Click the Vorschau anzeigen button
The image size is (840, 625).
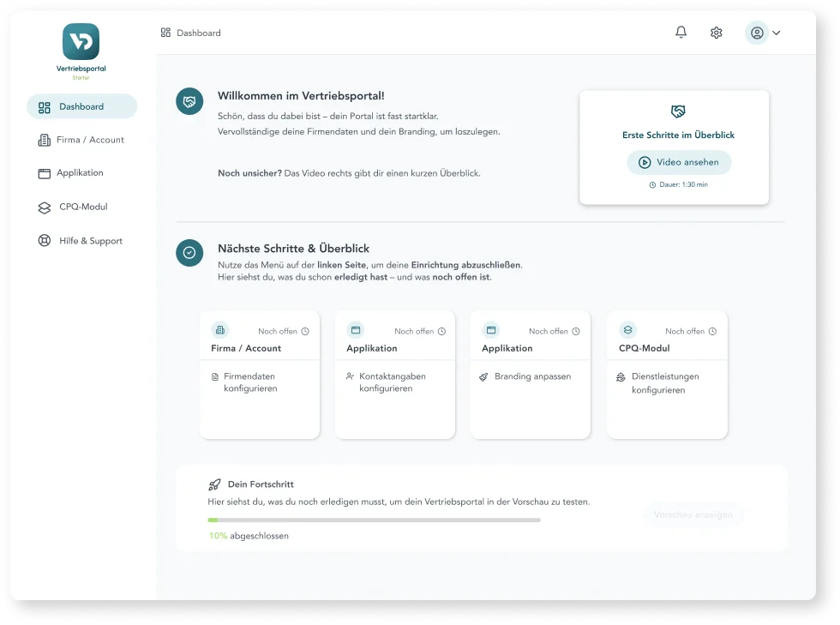(693, 514)
